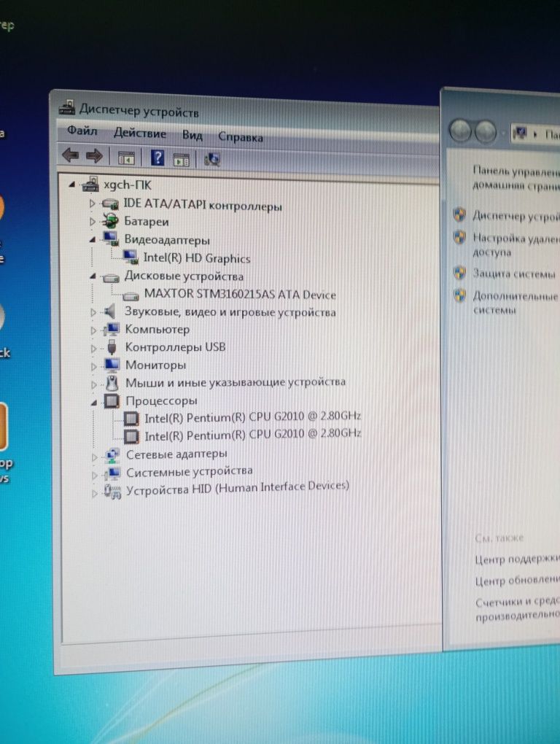Image resolution: width=560 pixels, height=744 pixels.
Task: Expand Звуковые, видео и игровые устройства
Action: tap(93, 312)
